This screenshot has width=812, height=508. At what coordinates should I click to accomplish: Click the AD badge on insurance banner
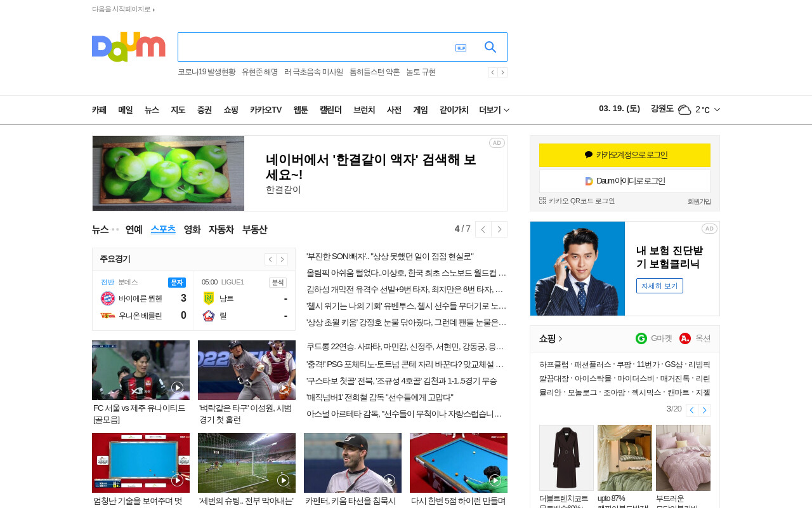[709, 229]
